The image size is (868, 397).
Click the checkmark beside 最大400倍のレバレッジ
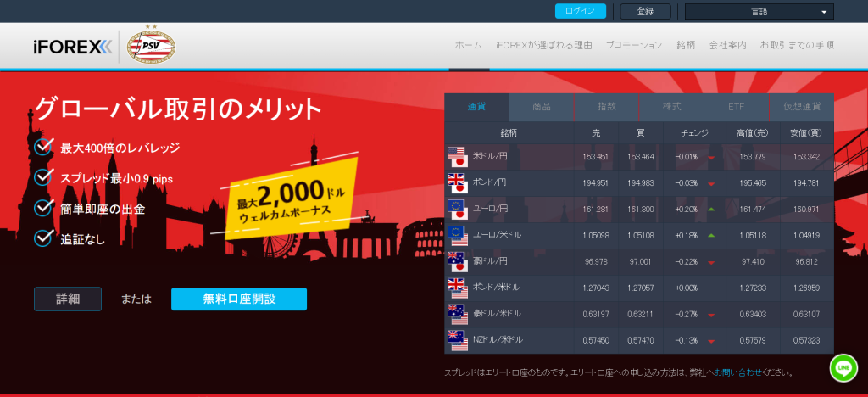pyautogui.click(x=44, y=148)
